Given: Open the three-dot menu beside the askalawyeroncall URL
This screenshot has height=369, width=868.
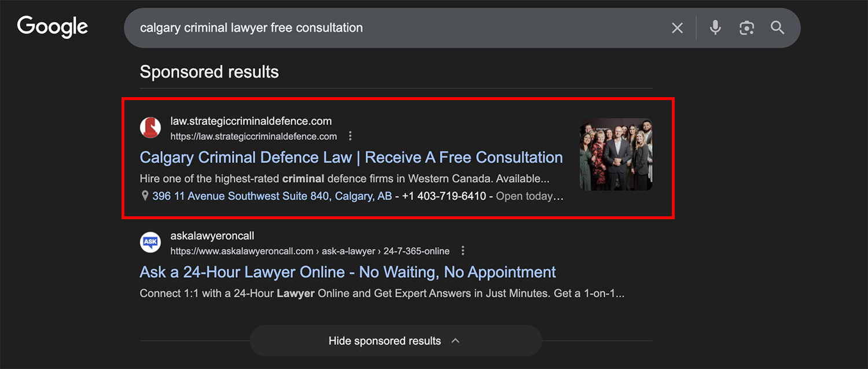Looking at the screenshot, I should (x=462, y=251).
